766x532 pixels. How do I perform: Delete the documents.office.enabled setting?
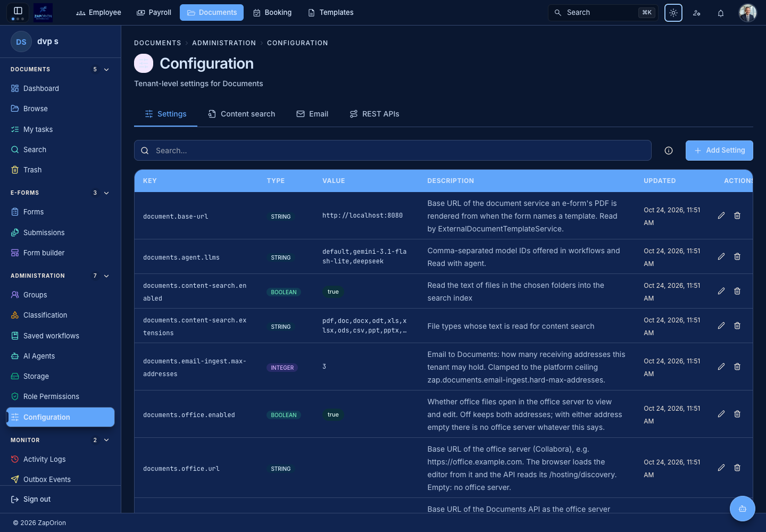737,414
